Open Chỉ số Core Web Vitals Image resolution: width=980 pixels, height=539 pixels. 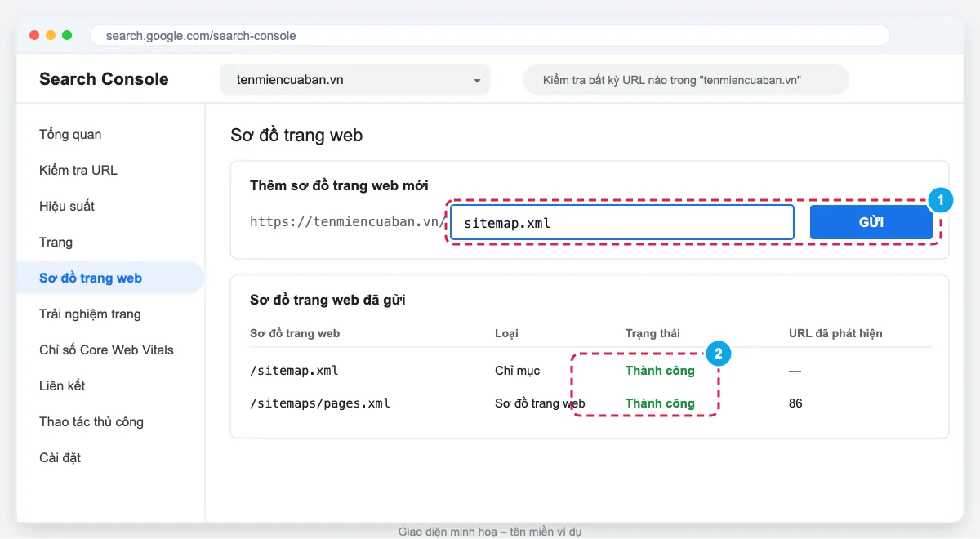[x=106, y=350]
